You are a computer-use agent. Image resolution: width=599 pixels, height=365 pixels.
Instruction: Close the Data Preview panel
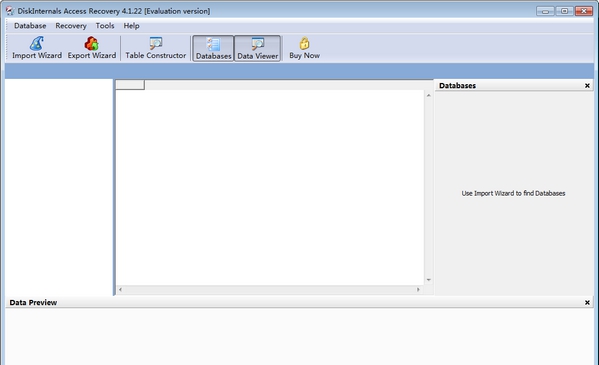(x=587, y=302)
